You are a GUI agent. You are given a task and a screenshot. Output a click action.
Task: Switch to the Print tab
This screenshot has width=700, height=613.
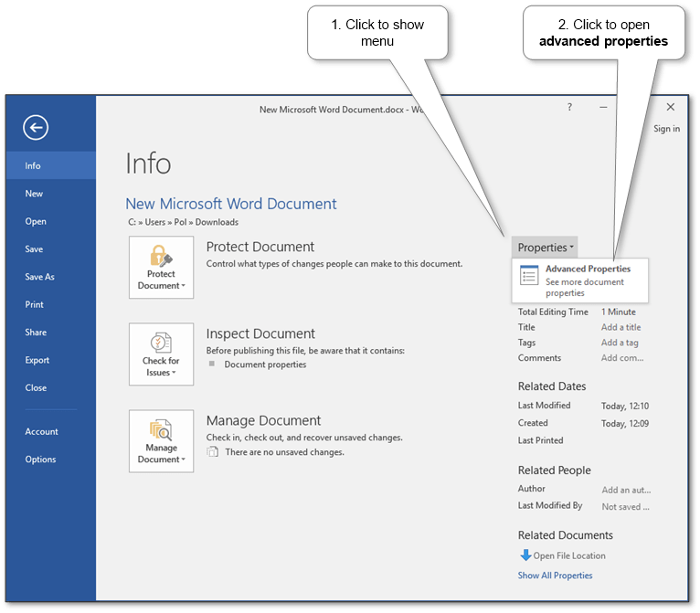tap(34, 304)
